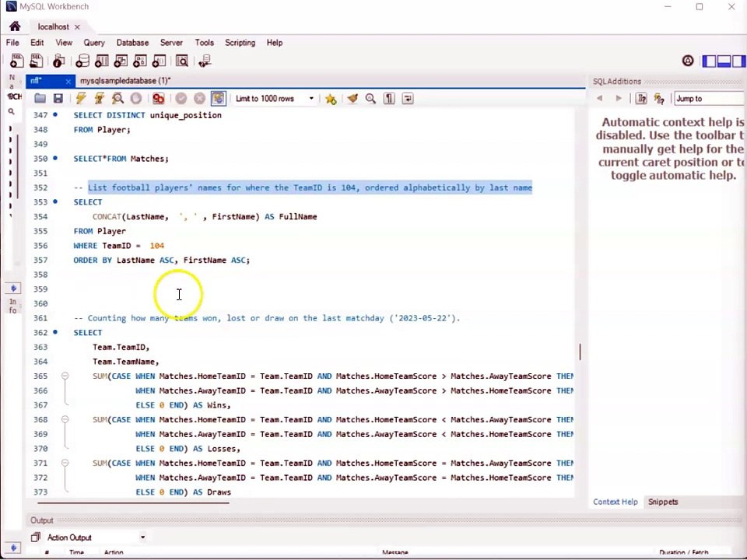Switch to the localhost connection tab
Viewport: 747px width, 560px height.
coord(53,26)
